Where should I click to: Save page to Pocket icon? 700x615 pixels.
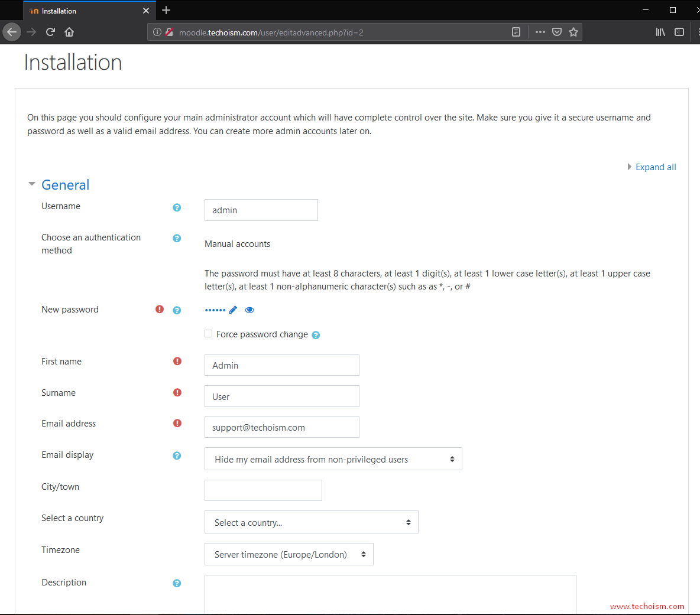557,32
